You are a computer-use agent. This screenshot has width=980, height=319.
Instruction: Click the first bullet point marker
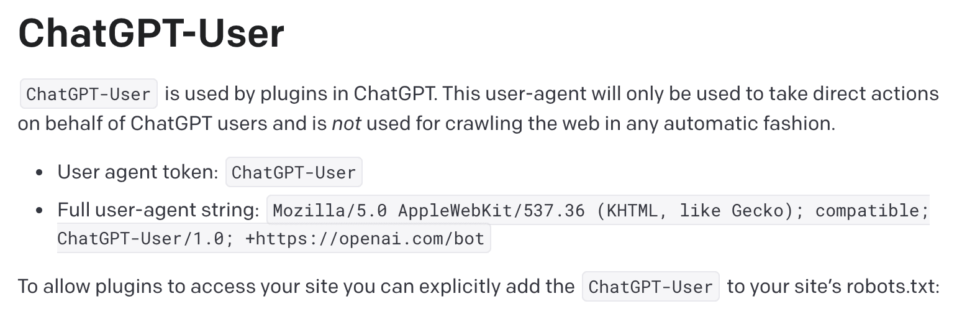pos(40,173)
